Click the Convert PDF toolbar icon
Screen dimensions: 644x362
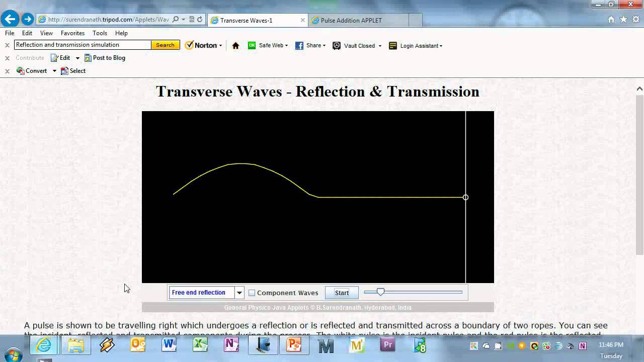pos(21,71)
